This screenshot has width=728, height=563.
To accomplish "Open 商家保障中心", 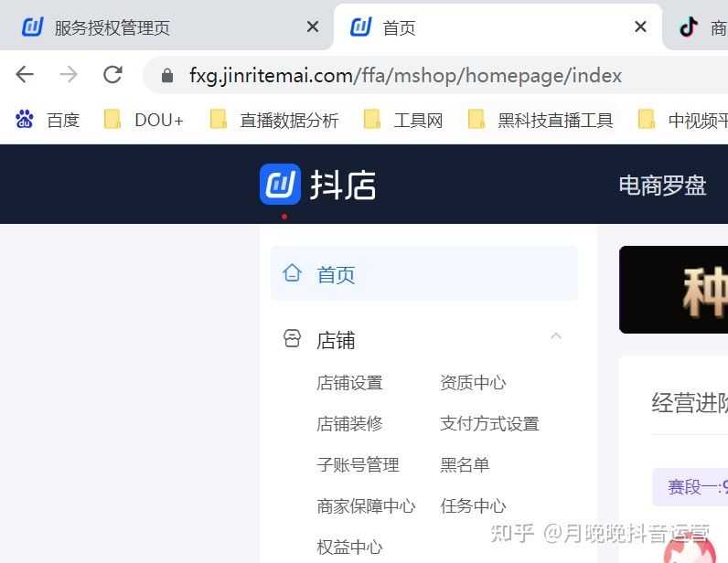I will [x=367, y=506].
